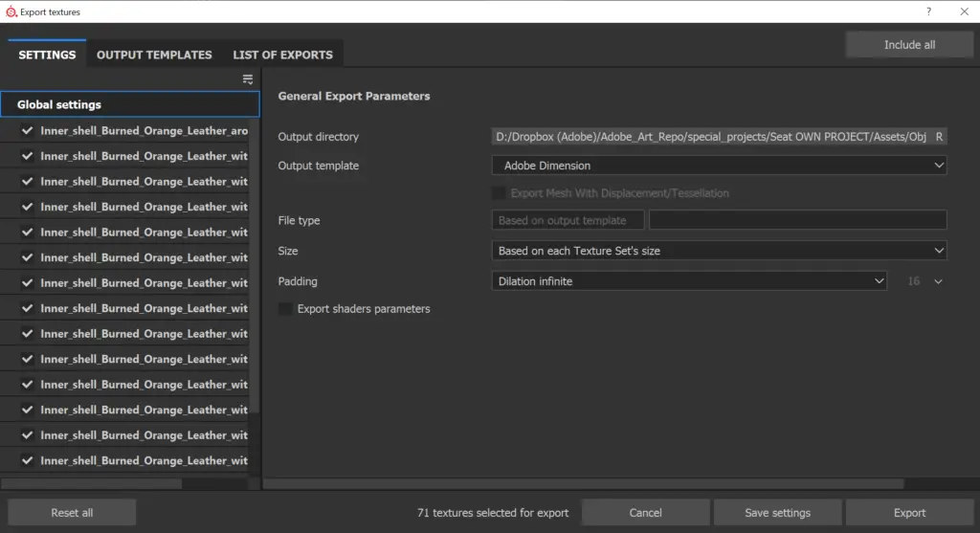
Task: Click the list filter icon above Global settings
Action: (x=248, y=79)
